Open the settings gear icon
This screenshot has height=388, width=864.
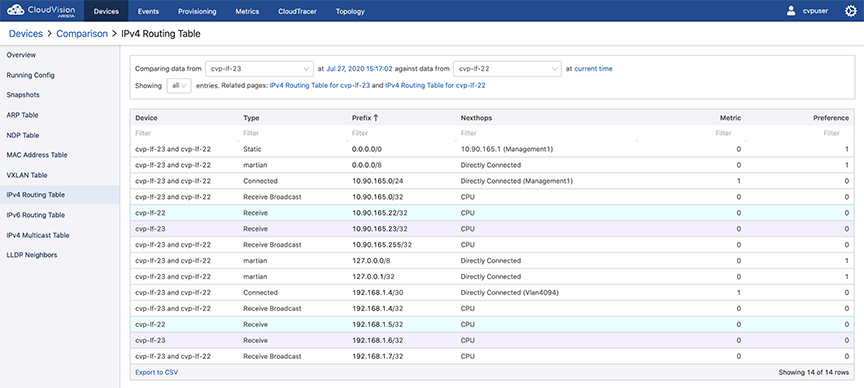[x=850, y=11]
